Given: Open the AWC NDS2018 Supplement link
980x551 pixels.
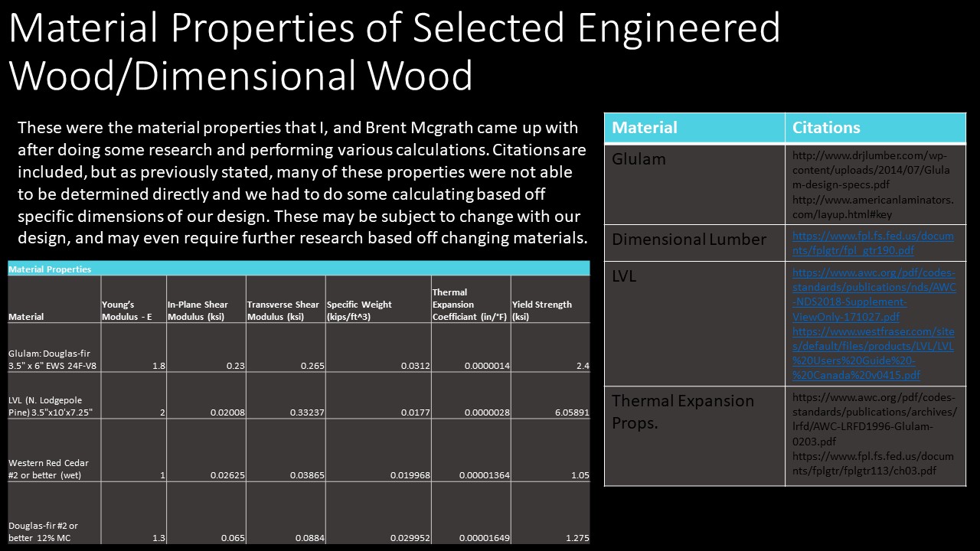Looking at the screenshot, I should click(x=874, y=295).
